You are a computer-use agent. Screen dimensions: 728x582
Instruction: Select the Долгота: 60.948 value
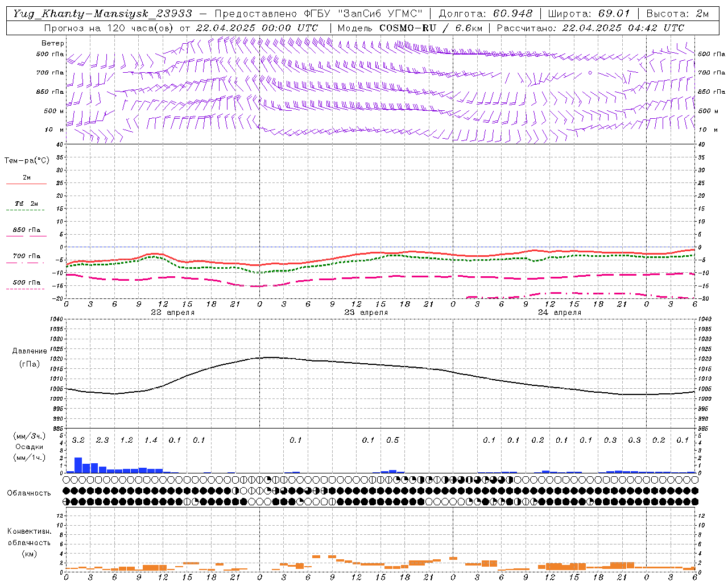[485, 14]
